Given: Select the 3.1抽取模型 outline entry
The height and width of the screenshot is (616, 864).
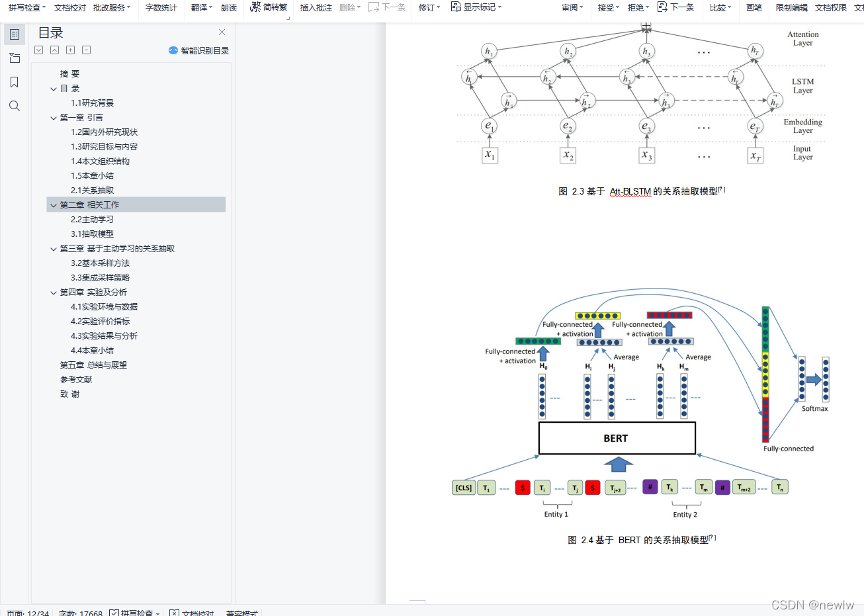Looking at the screenshot, I should (93, 234).
